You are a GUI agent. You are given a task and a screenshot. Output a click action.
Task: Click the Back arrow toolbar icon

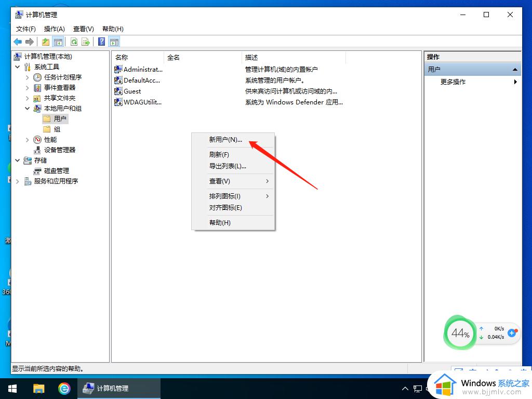[18, 42]
